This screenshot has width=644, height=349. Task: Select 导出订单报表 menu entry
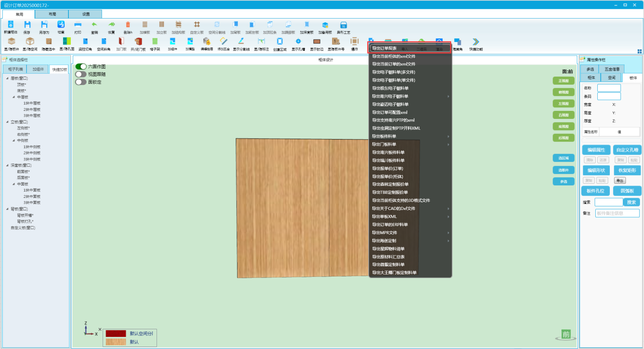[x=410, y=48]
